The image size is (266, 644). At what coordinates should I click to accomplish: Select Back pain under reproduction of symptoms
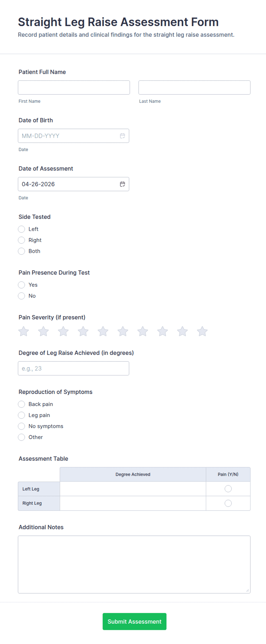[x=21, y=404]
